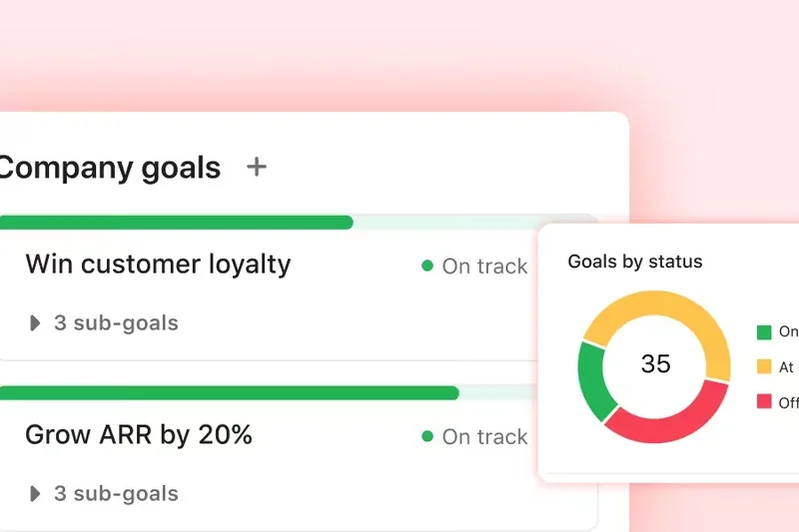The width and height of the screenshot is (799, 532).
Task: Select the Company goals heading
Action: 108,168
